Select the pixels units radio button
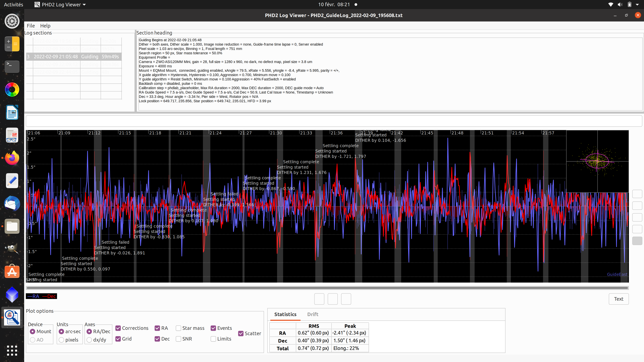 (62, 340)
